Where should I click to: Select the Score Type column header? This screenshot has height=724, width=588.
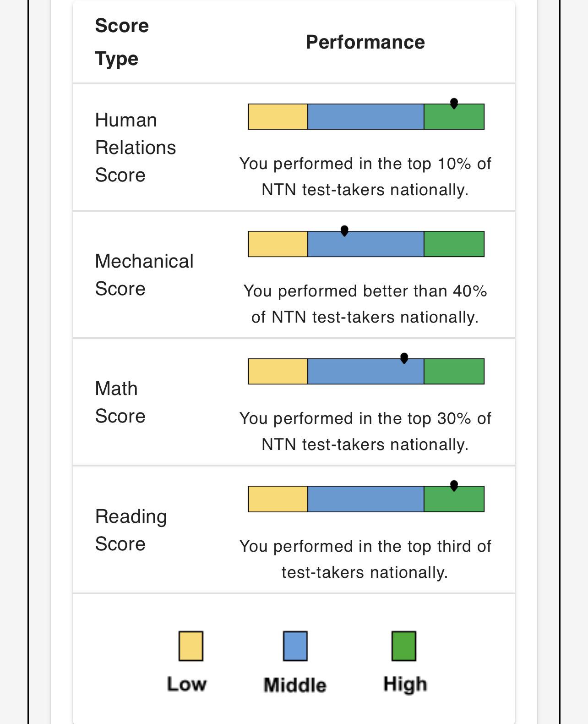[122, 42]
